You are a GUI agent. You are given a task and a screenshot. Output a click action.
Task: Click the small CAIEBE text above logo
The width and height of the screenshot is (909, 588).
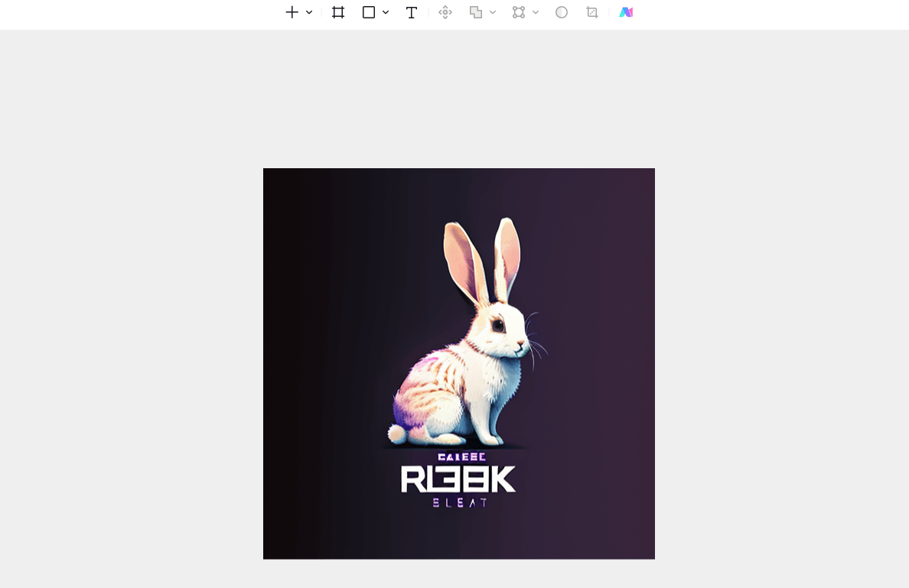461,457
